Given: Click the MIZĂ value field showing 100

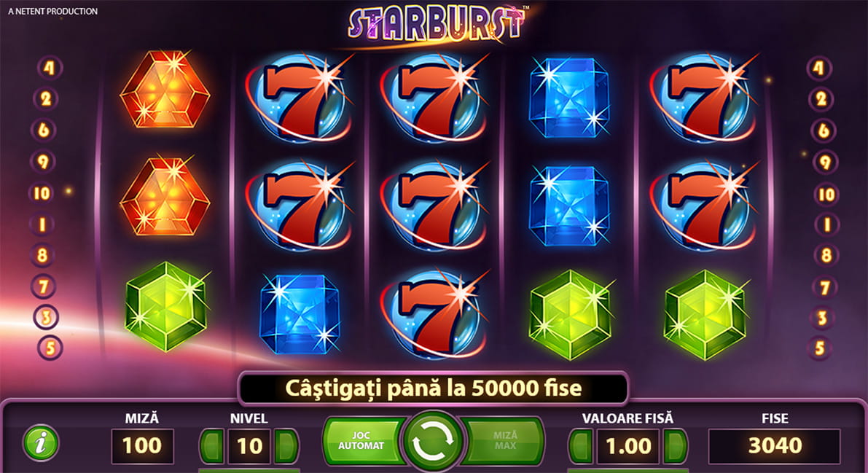Looking at the screenshot, I should tap(142, 446).
